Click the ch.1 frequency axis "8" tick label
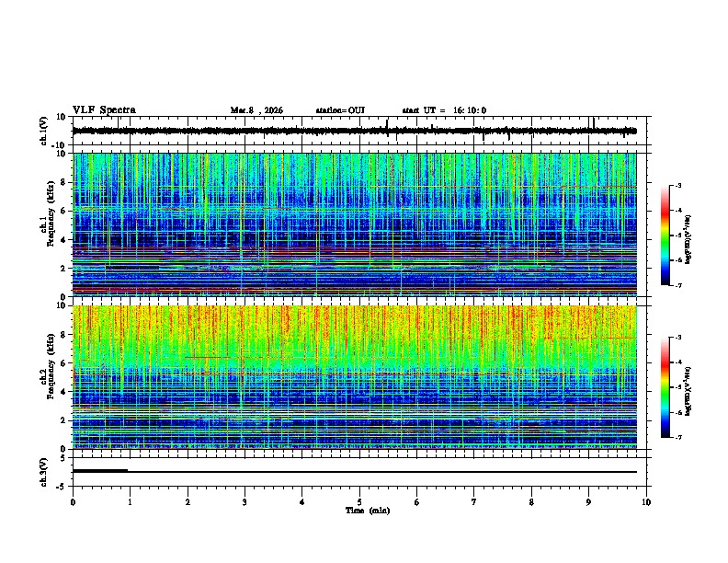This screenshot has width=728, height=563. (63, 182)
